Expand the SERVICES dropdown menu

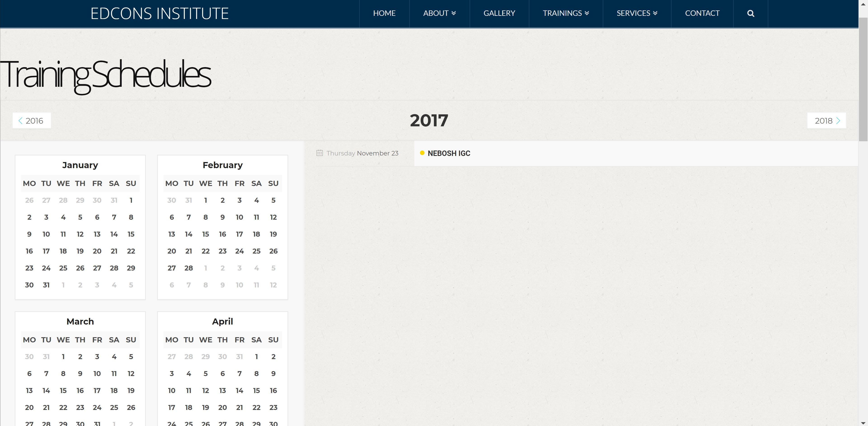tap(637, 14)
